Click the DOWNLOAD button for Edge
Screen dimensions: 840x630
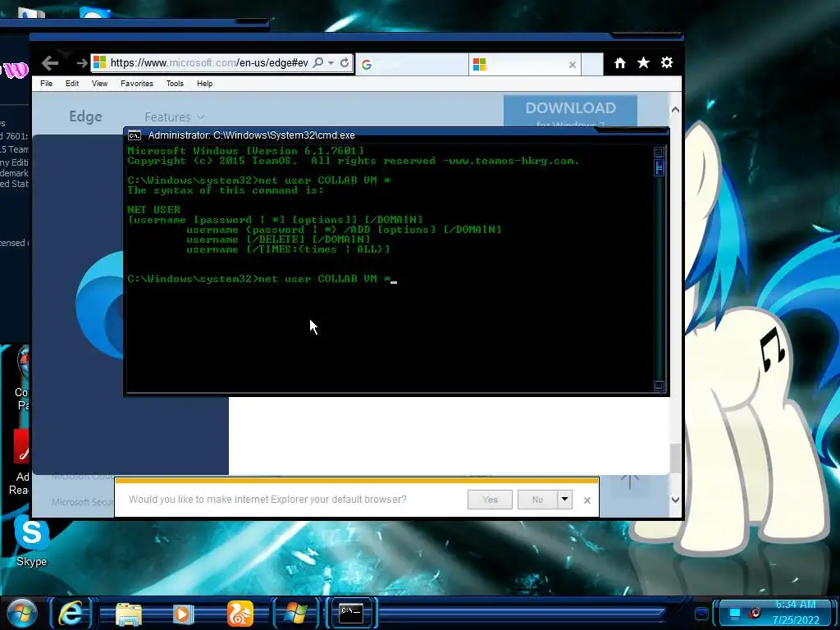570,112
